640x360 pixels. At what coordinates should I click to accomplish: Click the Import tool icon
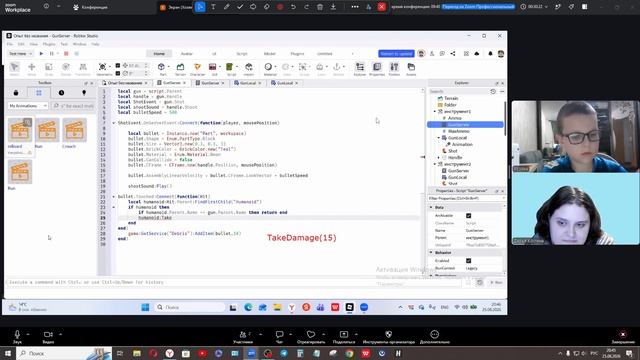(x=249, y=69)
